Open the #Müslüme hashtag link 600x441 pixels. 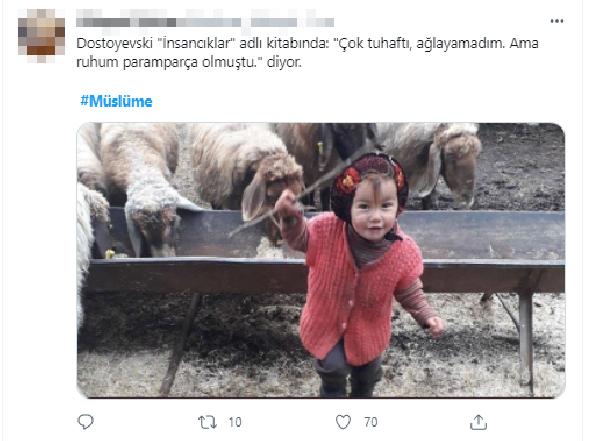(x=115, y=101)
